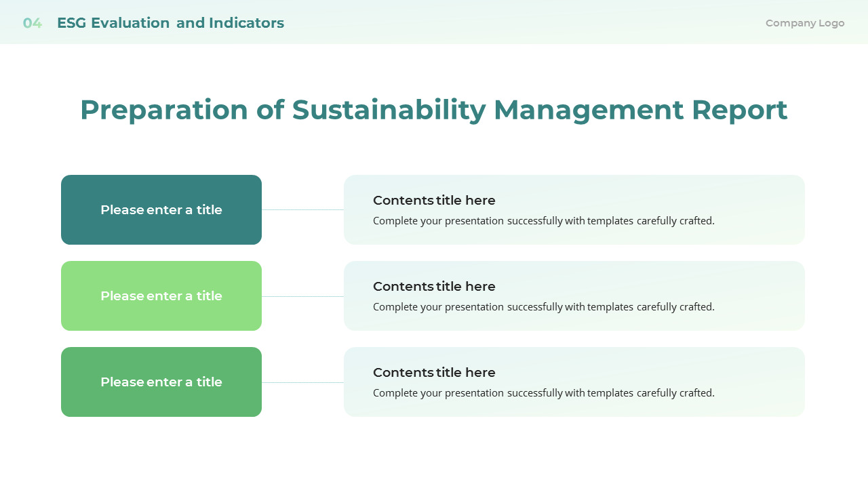Click the third Contents title here heading
This screenshot has height=488, width=868.
click(x=434, y=373)
